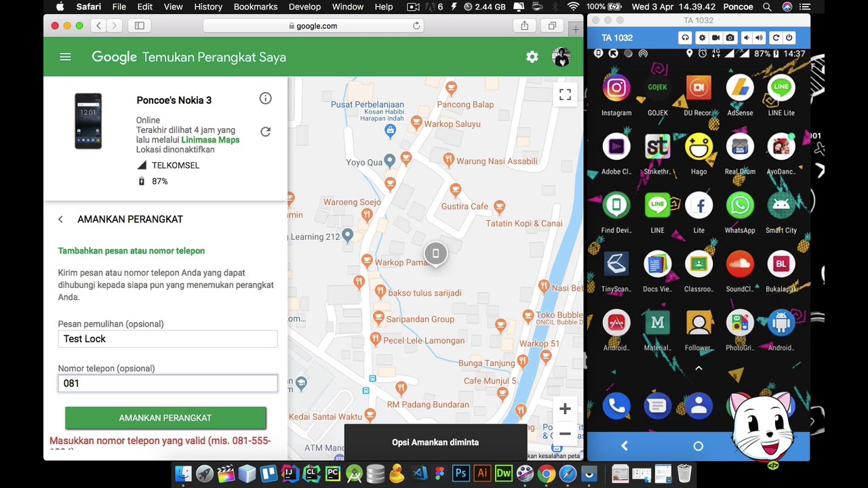
Task: Click Warkop Saluyu place on map
Action: (446, 123)
